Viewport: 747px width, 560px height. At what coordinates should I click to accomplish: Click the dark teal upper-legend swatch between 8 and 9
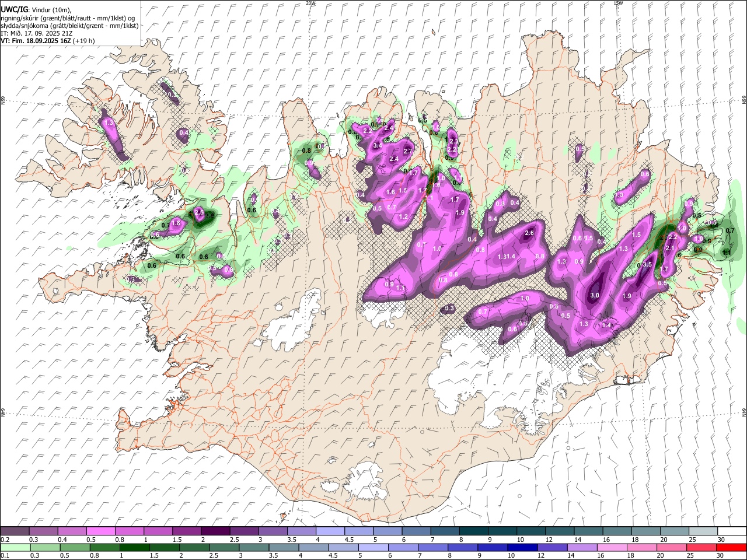[473, 531]
